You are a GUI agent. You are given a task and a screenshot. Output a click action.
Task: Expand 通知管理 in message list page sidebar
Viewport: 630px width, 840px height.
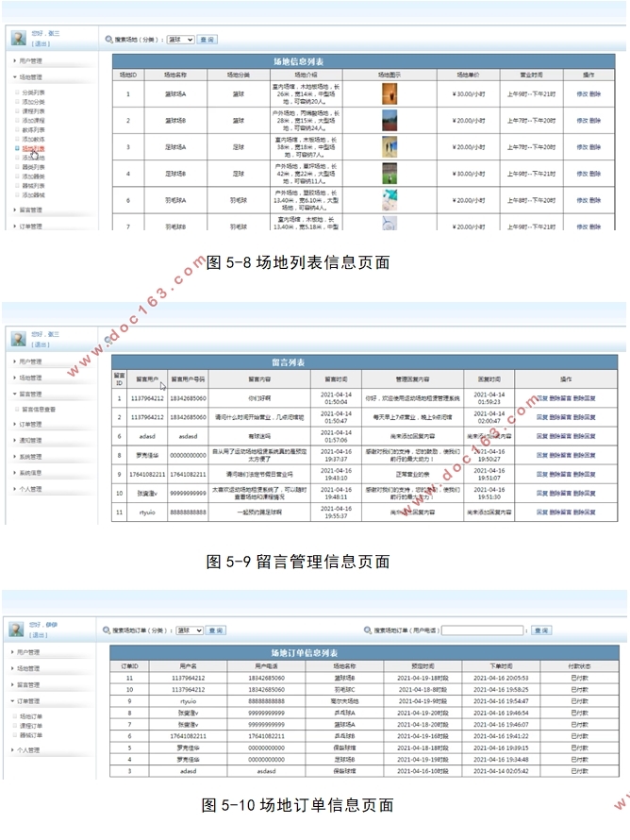point(30,441)
